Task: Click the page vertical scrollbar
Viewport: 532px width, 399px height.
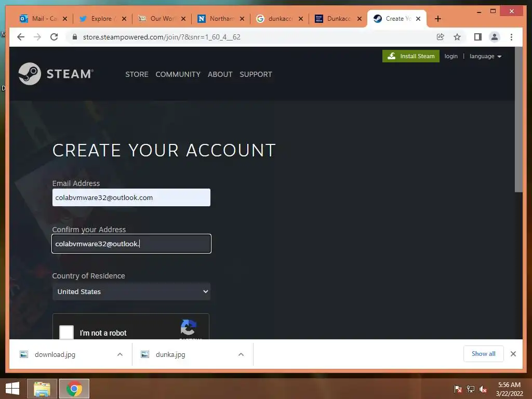Action: (518, 119)
